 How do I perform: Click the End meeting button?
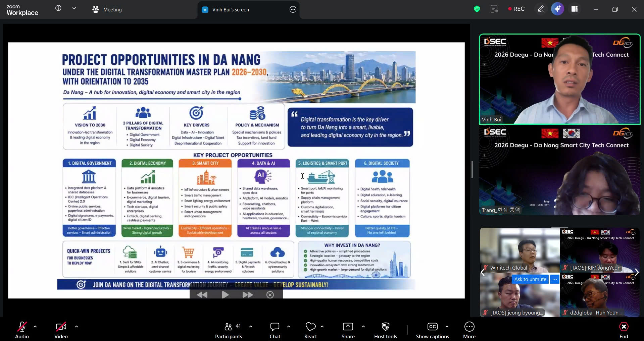[x=624, y=330]
